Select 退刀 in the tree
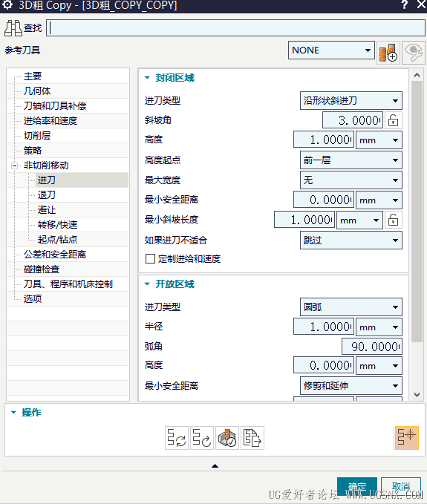 [x=47, y=194]
